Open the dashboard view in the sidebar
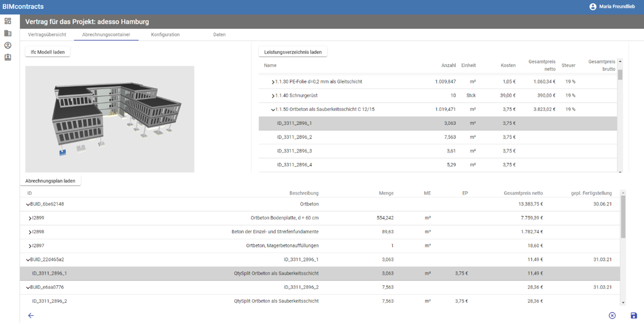Viewport: 644px width, 325px height. [7, 21]
